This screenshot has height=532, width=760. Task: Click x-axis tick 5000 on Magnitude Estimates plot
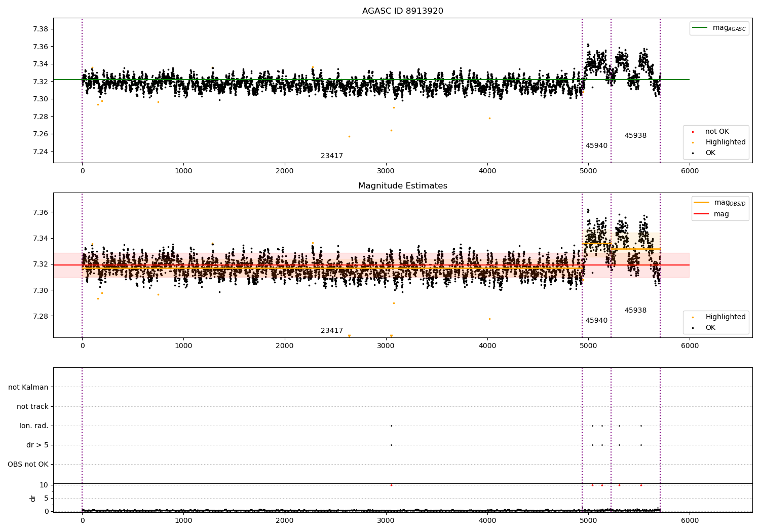pos(588,346)
